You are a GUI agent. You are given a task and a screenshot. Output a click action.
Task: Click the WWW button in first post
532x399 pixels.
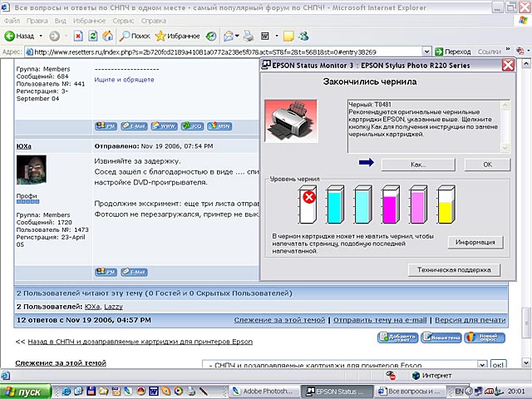pos(165,126)
